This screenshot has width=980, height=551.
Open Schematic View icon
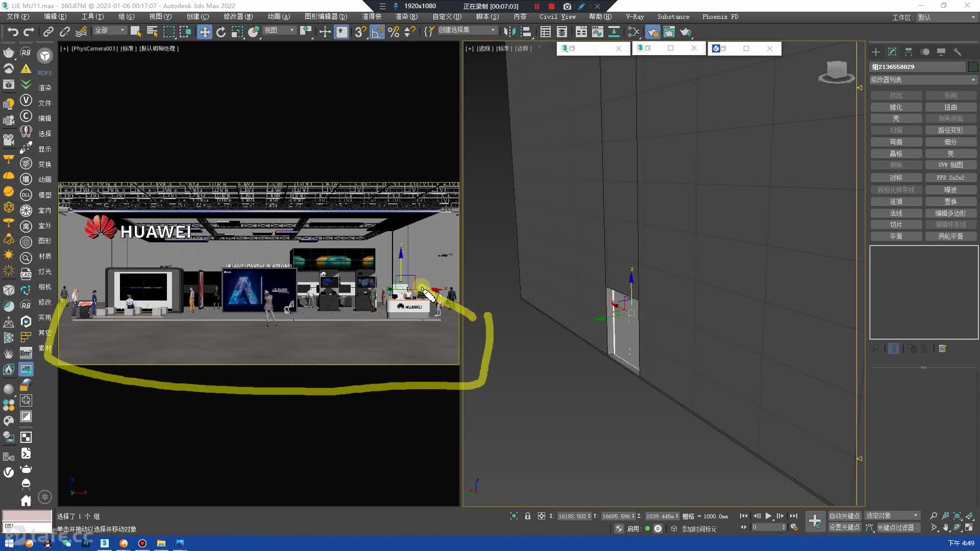coord(614,32)
